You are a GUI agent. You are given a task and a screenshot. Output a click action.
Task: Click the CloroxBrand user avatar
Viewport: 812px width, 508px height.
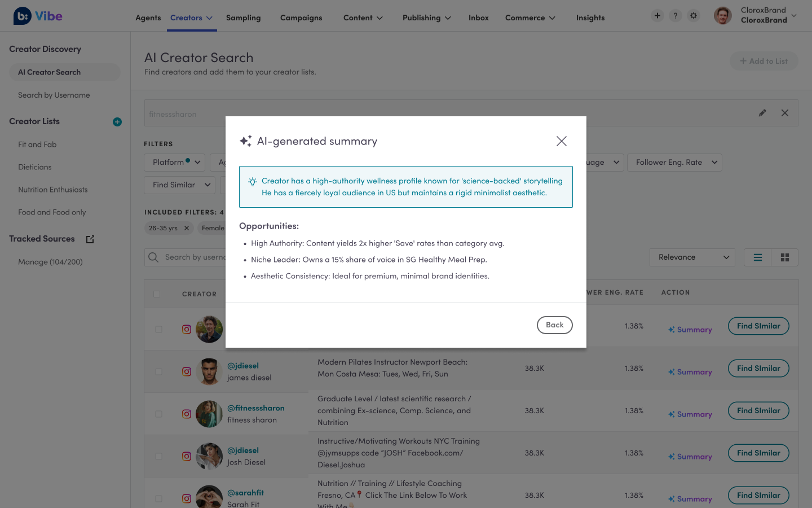tap(723, 16)
